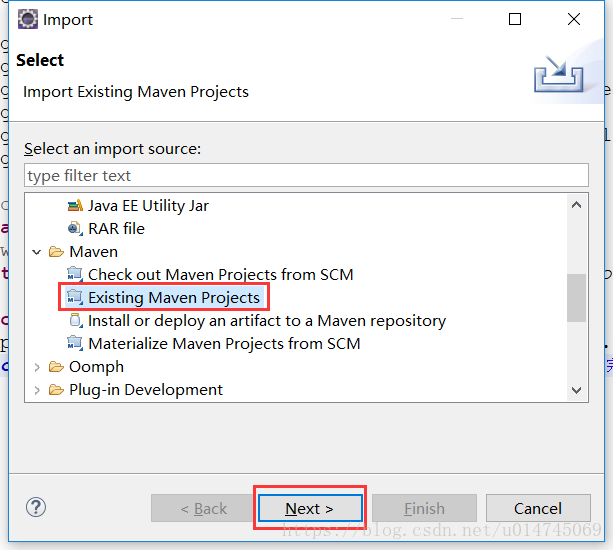Open the help question mark icon
This screenshot has width=613, height=550.
pos(36,507)
